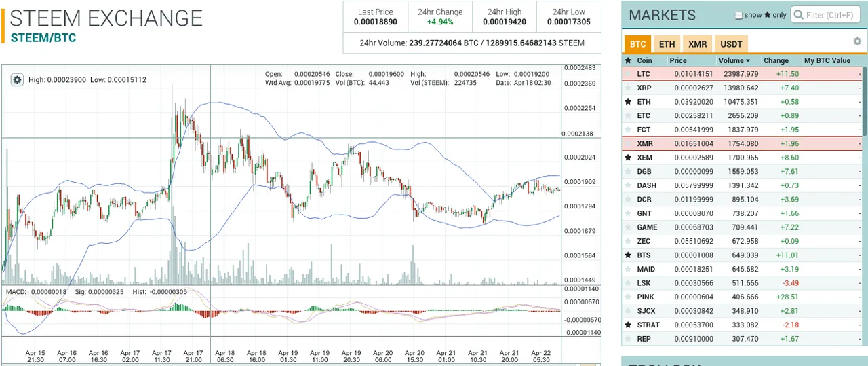Image resolution: width=868 pixels, height=366 pixels.
Task: Open the LTC market row
Action: [x=743, y=74]
